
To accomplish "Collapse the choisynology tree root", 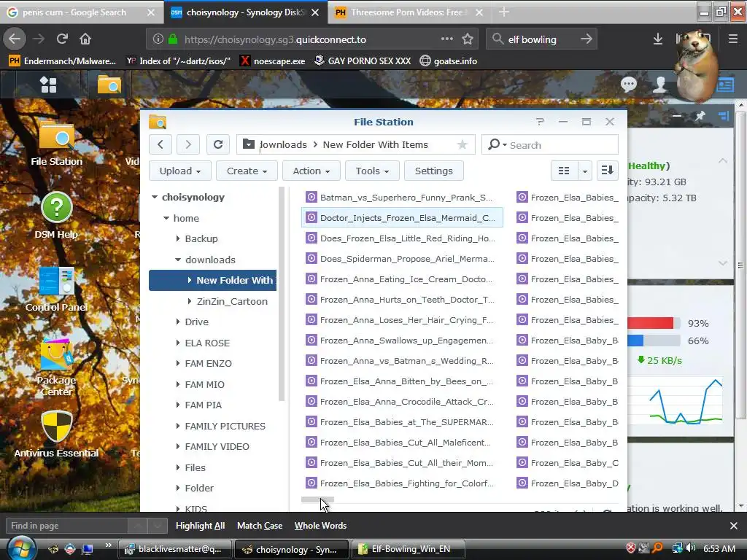I will coord(155,197).
